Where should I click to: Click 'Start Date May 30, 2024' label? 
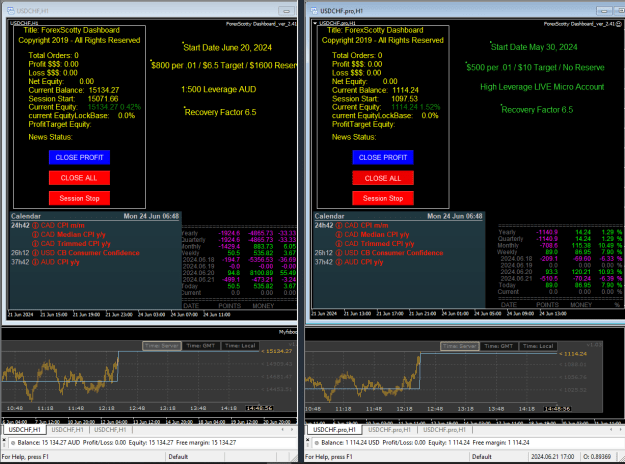click(534, 47)
